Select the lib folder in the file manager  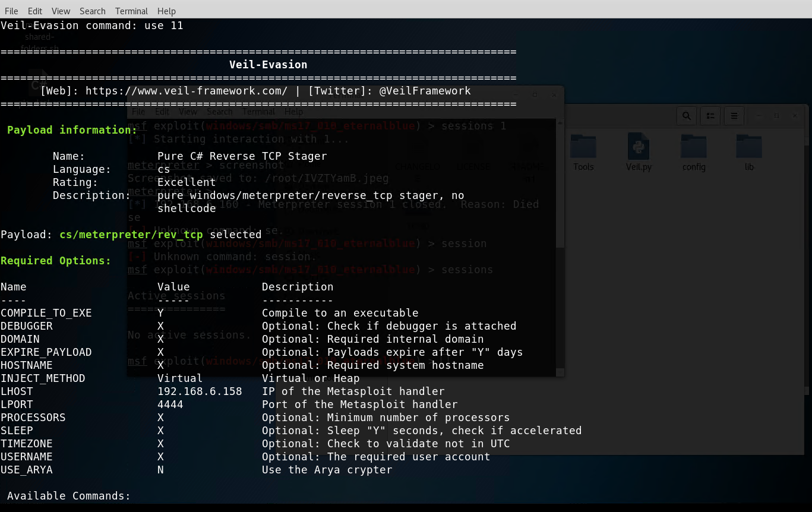coord(749,152)
